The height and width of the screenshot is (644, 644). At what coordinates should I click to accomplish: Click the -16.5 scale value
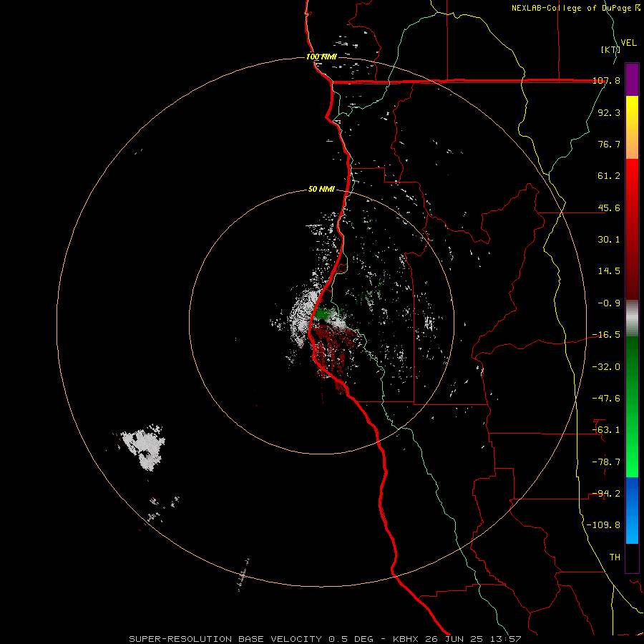(x=606, y=335)
